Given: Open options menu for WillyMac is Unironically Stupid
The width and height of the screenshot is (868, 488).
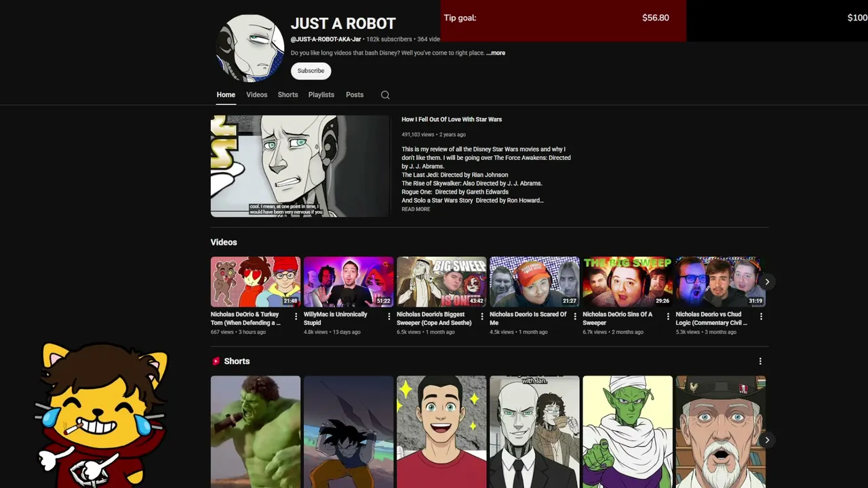Looking at the screenshot, I should (389, 317).
